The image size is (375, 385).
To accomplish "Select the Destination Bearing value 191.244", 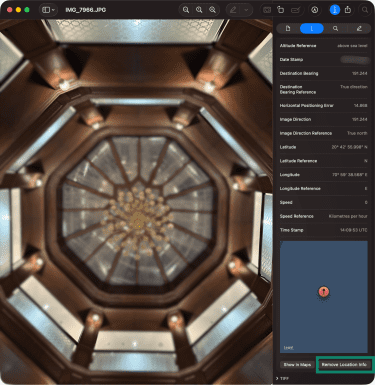I will point(359,73).
